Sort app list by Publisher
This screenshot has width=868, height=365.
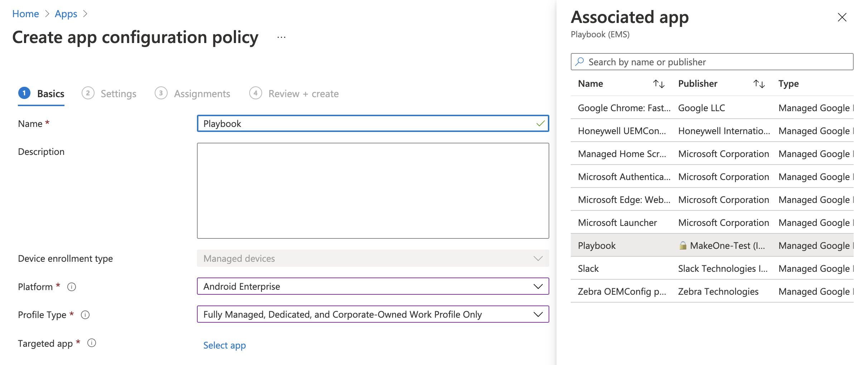click(x=759, y=84)
